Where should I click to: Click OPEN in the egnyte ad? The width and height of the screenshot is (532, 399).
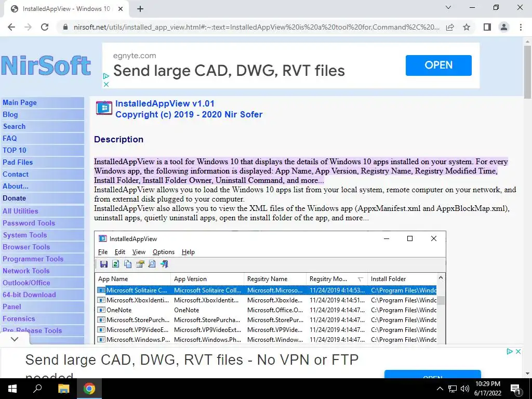[438, 65]
